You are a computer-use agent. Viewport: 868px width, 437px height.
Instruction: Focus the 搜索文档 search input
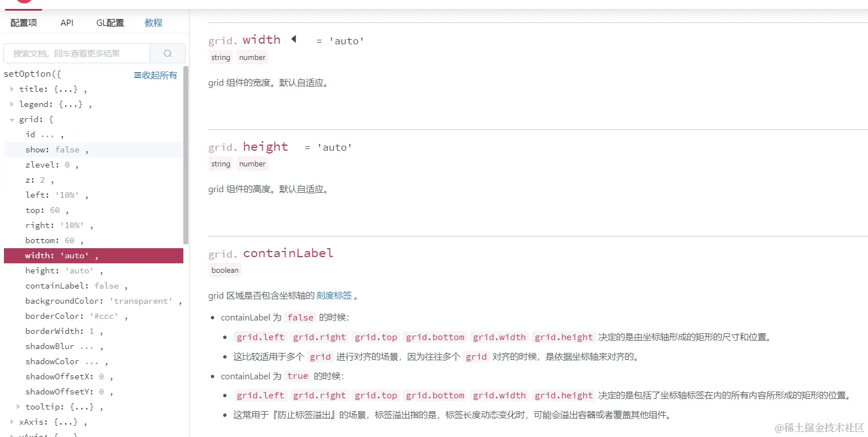click(77, 53)
